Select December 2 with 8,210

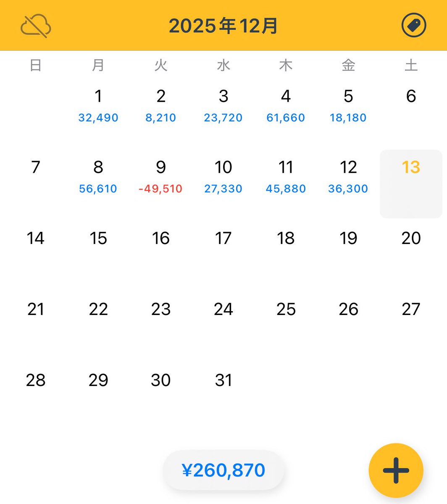click(161, 105)
